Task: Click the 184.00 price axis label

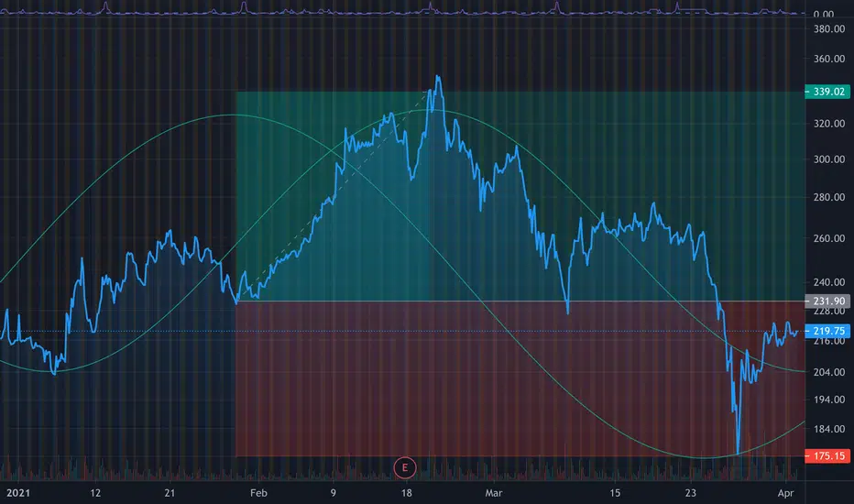Action: click(829, 429)
